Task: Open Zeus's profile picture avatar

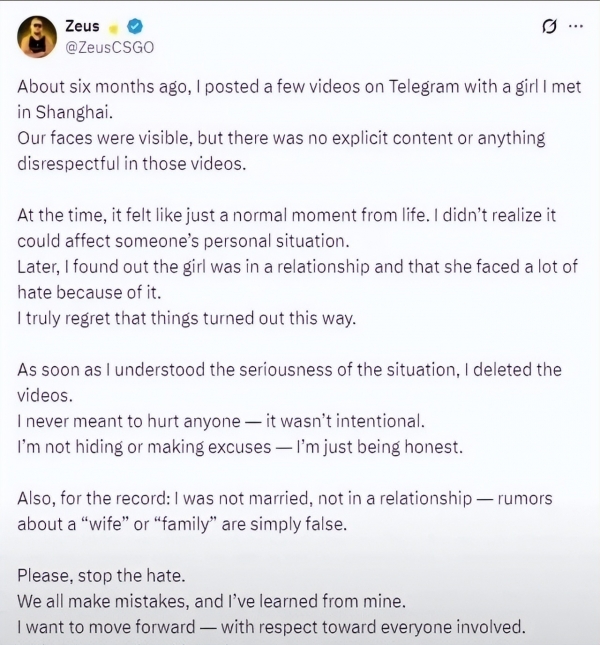Action: [x=37, y=37]
